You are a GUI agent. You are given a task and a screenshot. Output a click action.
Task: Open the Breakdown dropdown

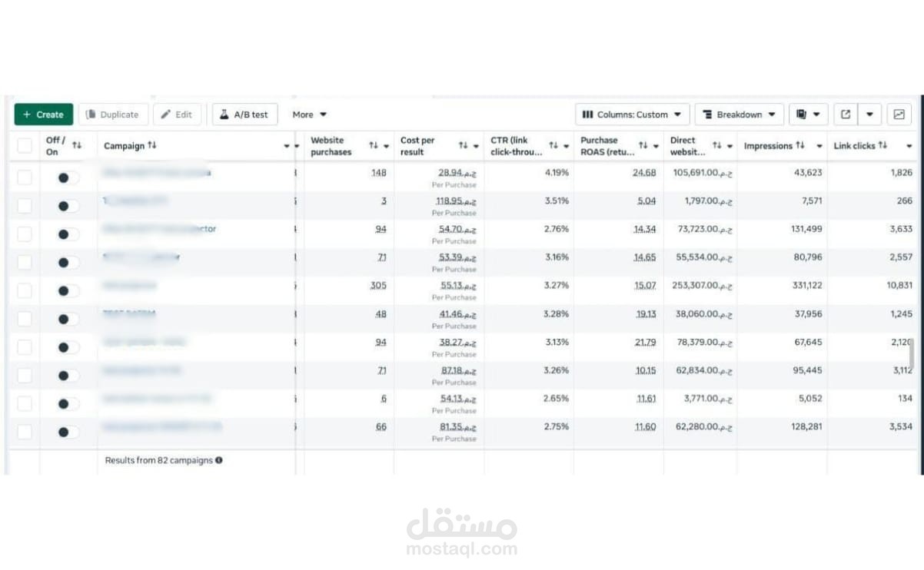[740, 114]
